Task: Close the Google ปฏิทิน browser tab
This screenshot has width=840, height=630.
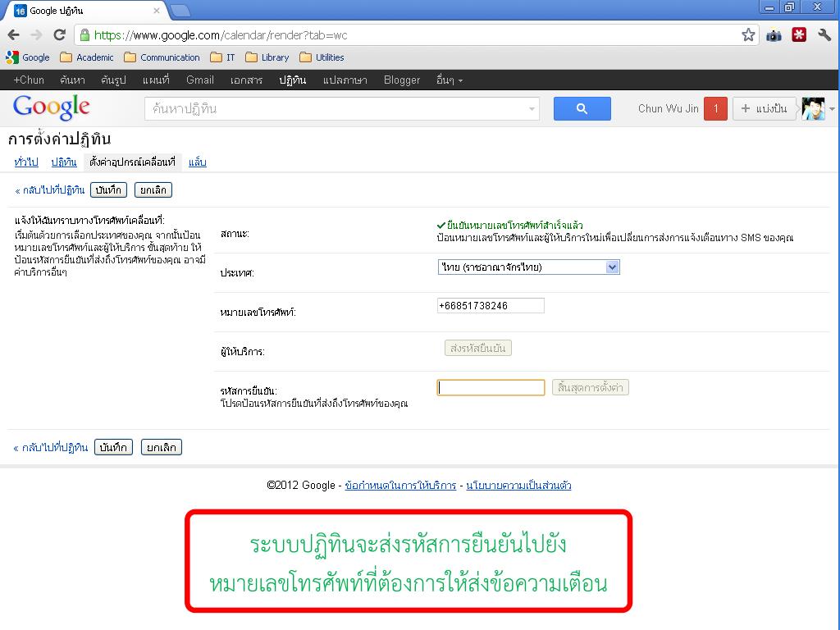Action: click(x=157, y=10)
